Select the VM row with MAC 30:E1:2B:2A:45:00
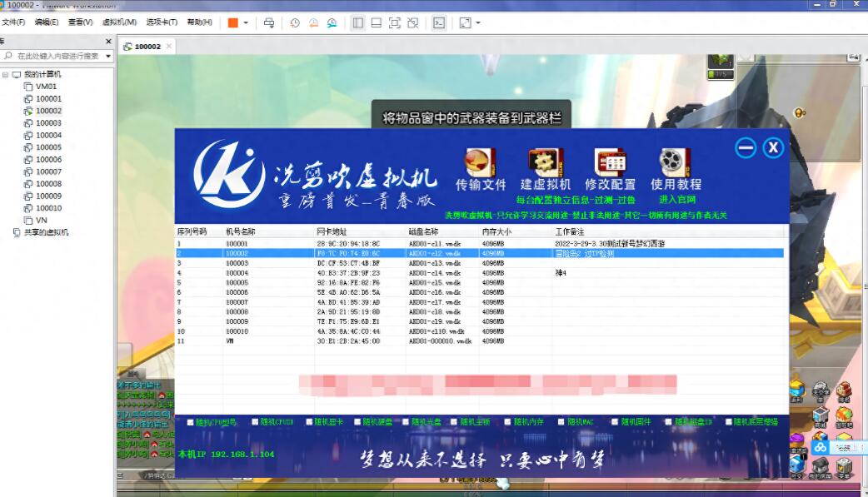 (x=479, y=341)
